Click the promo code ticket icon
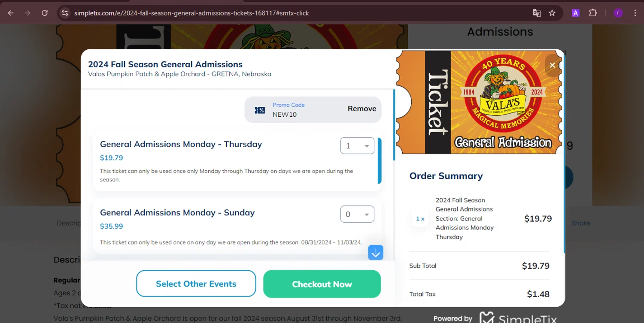Image resolution: width=644 pixels, height=323 pixels. 260,110
